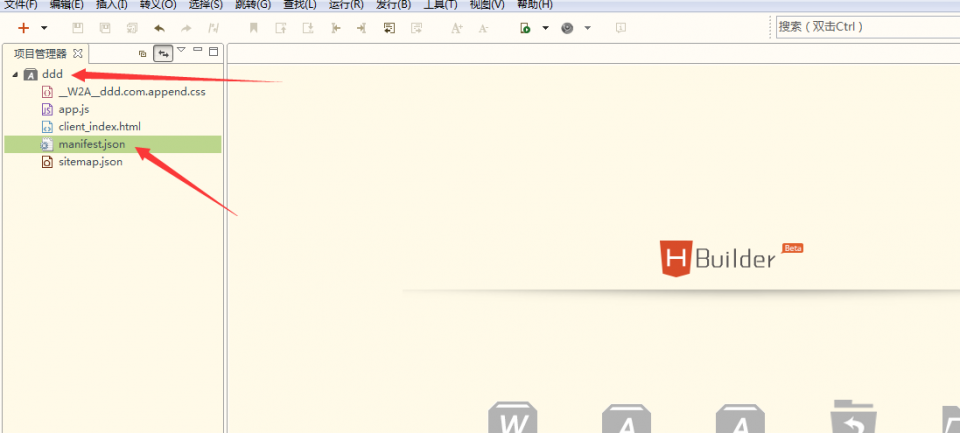Image resolution: width=960 pixels, height=433 pixels.
Task: Open the 查找(L) menu
Action: tap(300, 5)
